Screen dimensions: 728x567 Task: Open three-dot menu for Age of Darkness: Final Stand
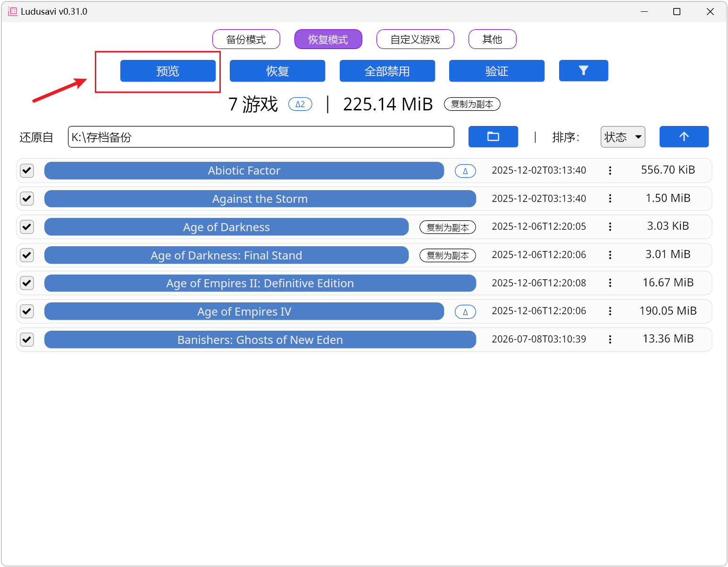pos(610,255)
